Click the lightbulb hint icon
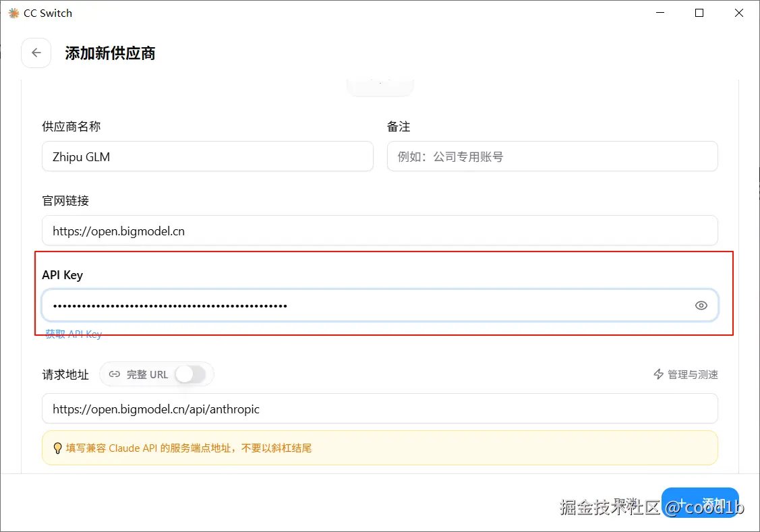This screenshot has height=532, width=760. (x=57, y=448)
